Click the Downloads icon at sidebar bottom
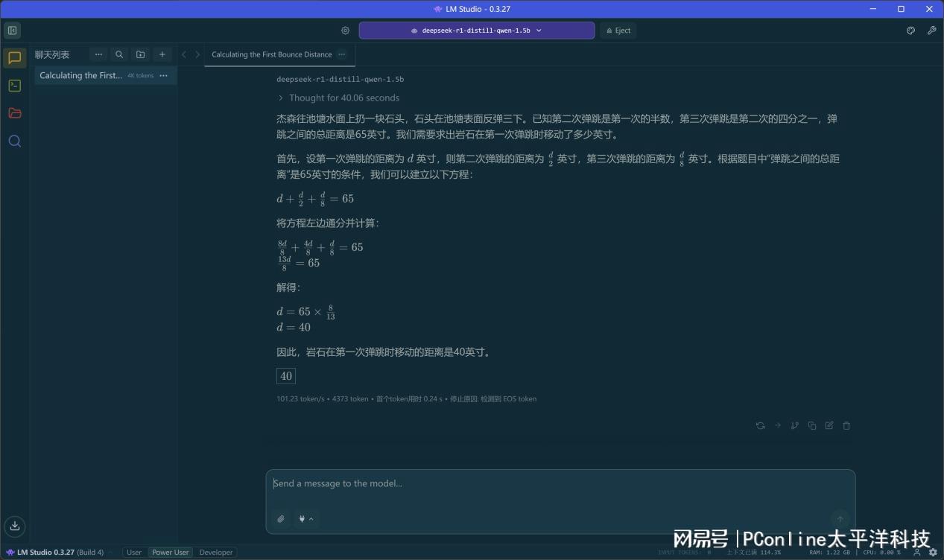Image resolution: width=944 pixels, height=560 pixels. [x=14, y=526]
